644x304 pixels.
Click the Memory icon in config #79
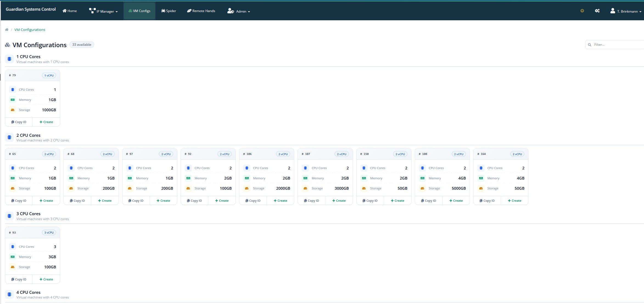[13, 100]
